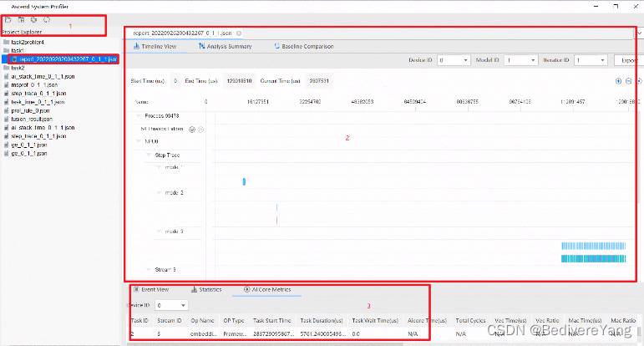The width and height of the screenshot is (644, 346).
Task: Click the second folder icon in explorer toolbar
Action: tap(21, 20)
